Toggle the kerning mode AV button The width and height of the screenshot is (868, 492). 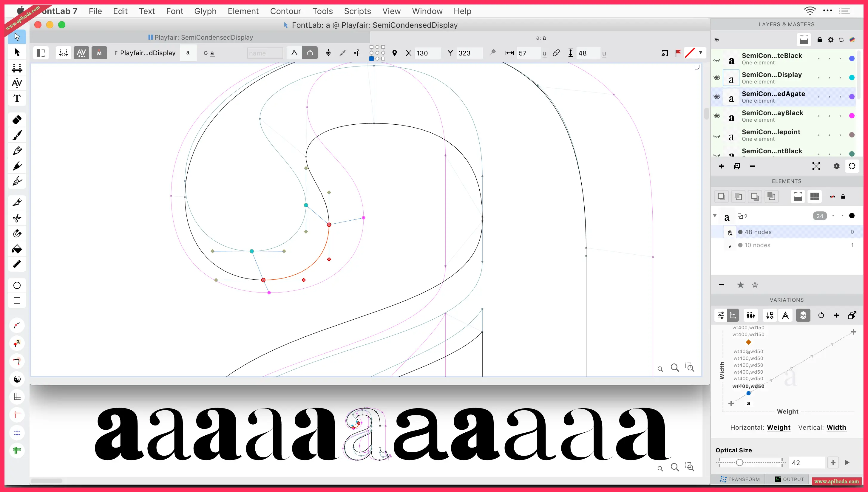pos(81,53)
